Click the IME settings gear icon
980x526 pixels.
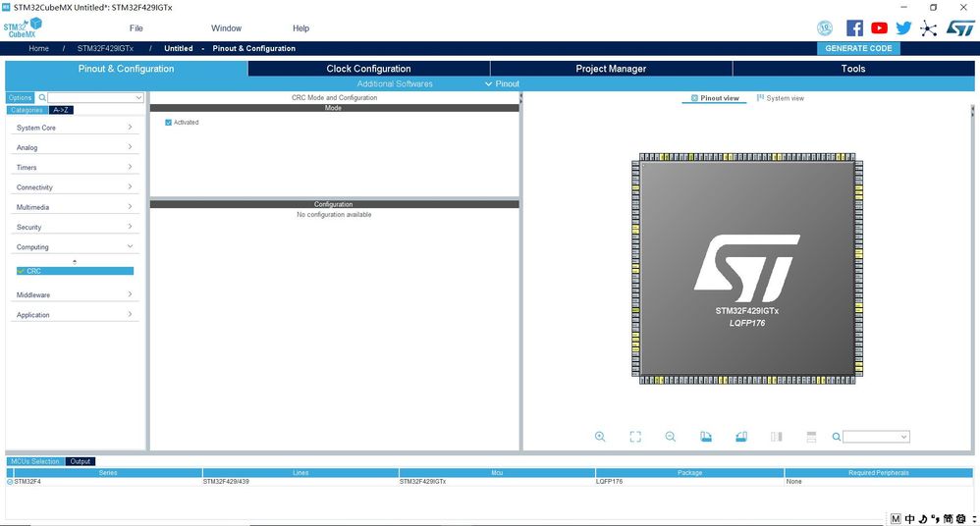tap(960, 518)
